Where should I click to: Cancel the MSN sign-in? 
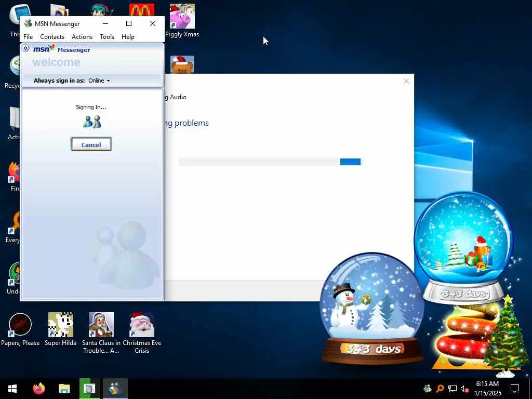[x=91, y=144]
